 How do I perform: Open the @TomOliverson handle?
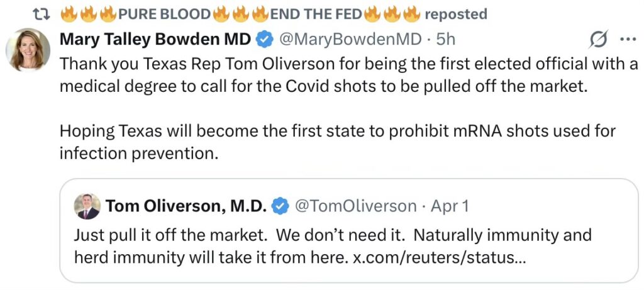[356, 206]
